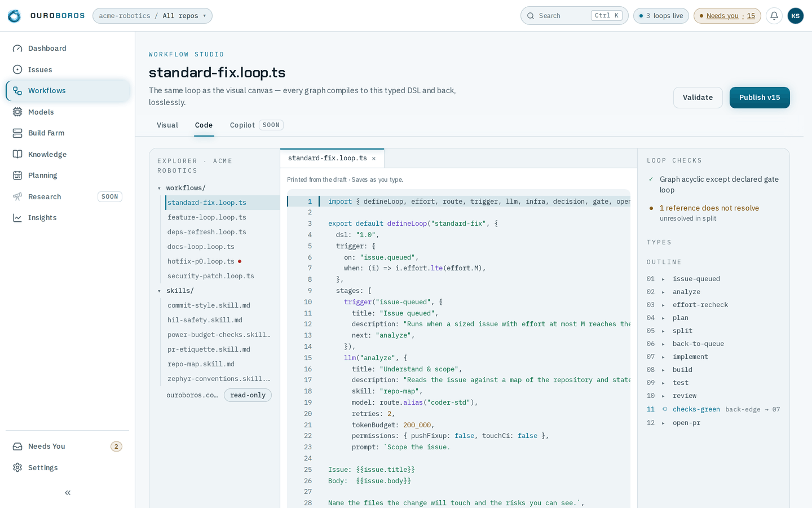Collapse the sidebar with double chevron

click(68, 493)
